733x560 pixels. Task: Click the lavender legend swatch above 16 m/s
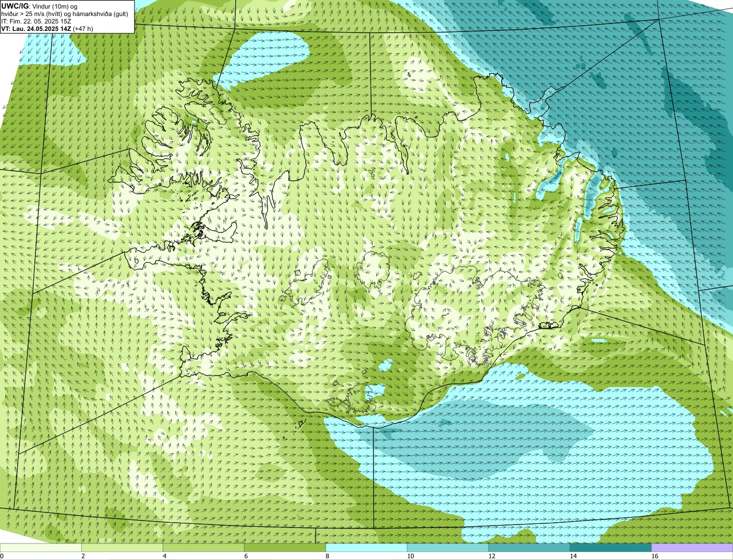pyautogui.click(x=692, y=548)
